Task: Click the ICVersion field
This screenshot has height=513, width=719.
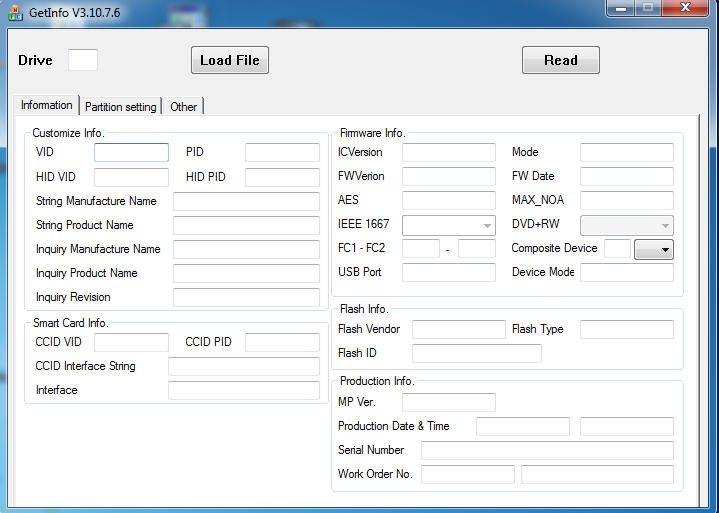Action: pyautogui.click(x=448, y=152)
